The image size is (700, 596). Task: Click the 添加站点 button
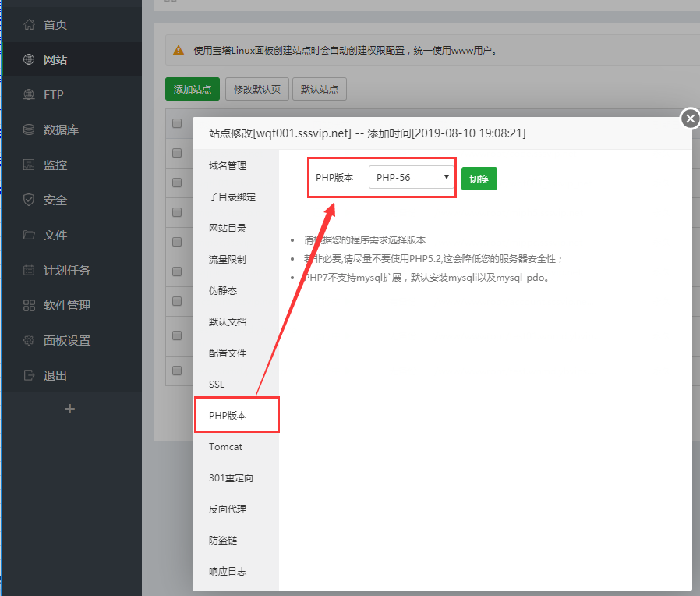(193, 89)
